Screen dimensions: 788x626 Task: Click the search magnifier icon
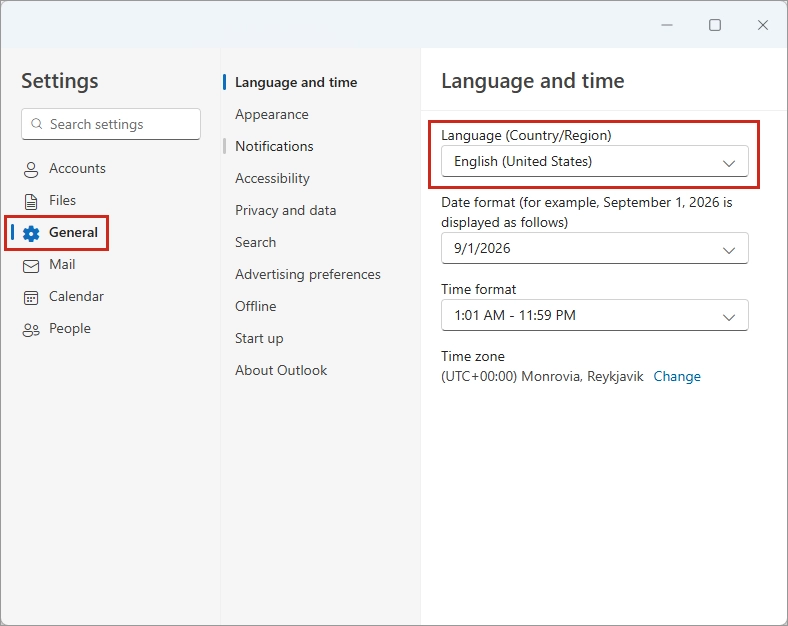37,125
